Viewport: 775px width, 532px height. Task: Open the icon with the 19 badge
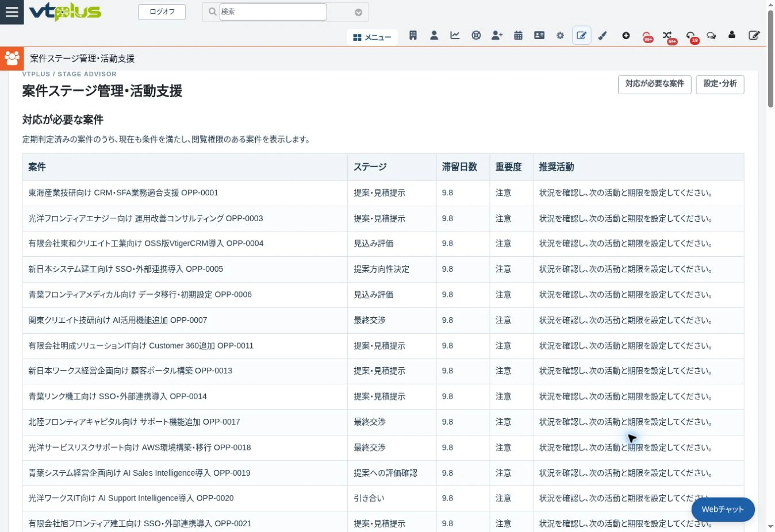pyautogui.click(x=691, y=36)
